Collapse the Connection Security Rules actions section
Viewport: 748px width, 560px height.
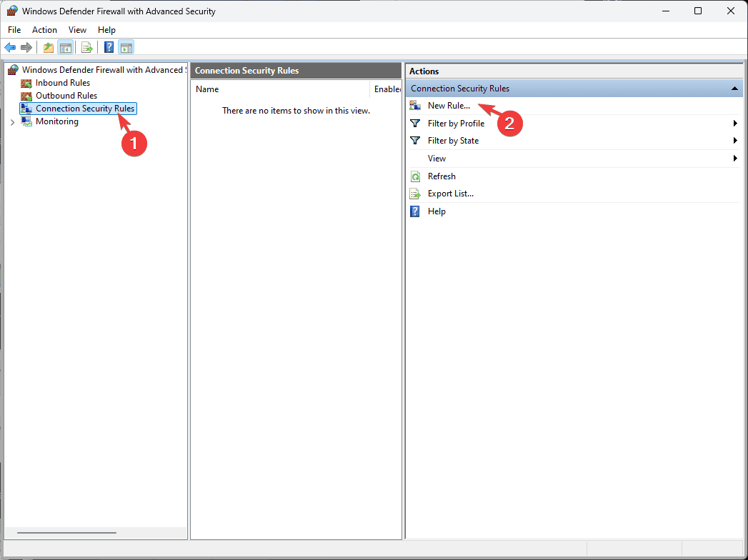[734, 89]
